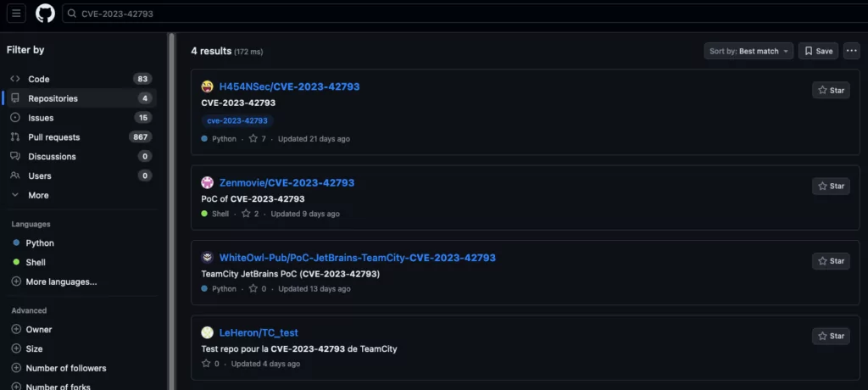Screen dimensions: 868x390
Task: Star the H454NSec repository
Action: [x=831, y=91]
